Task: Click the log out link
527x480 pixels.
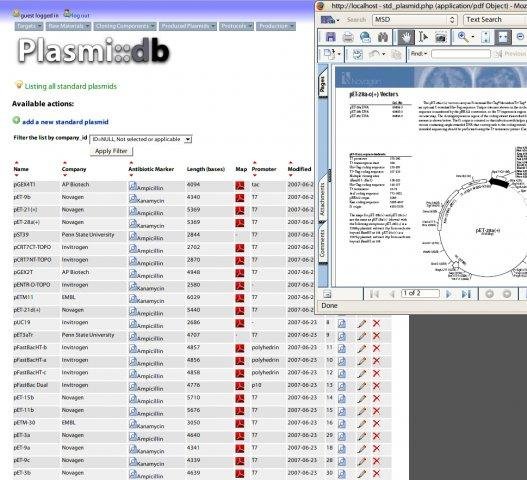Action: point(80,15)
